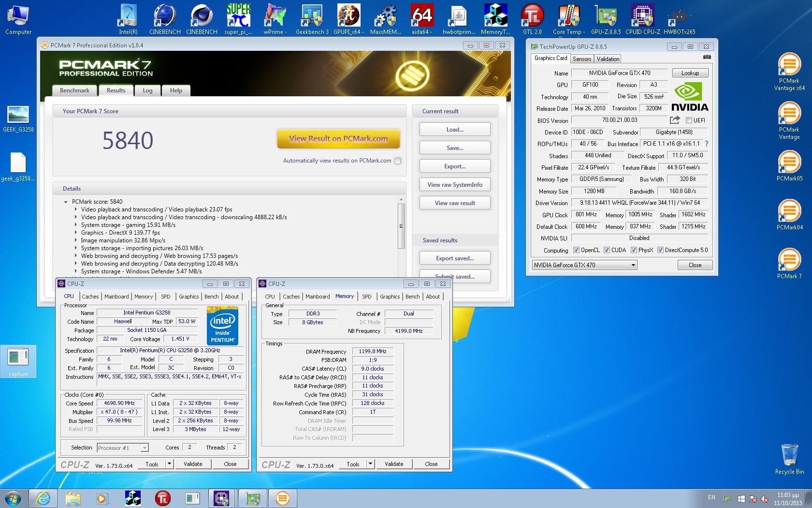
Task: Expand the System storage - gaming row
Action: pos(76,225)
